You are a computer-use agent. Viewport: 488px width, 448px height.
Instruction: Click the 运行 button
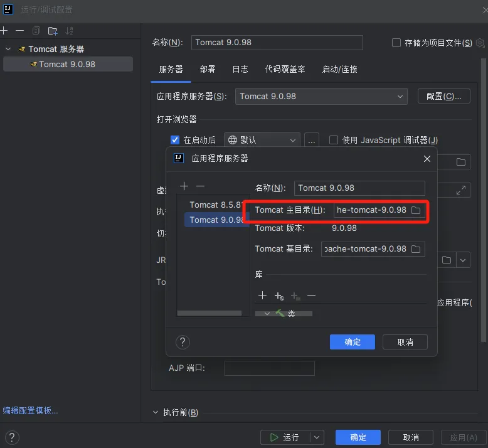pos(285,437)
